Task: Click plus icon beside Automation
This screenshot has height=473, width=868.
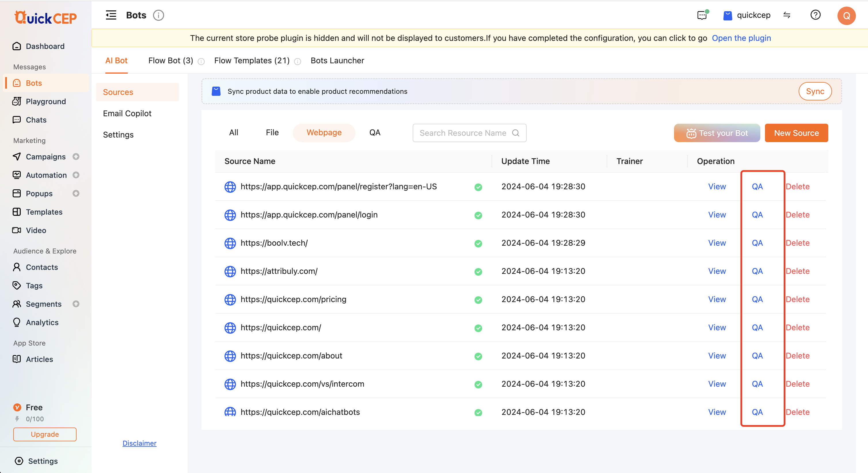Action: pos(76,175)
